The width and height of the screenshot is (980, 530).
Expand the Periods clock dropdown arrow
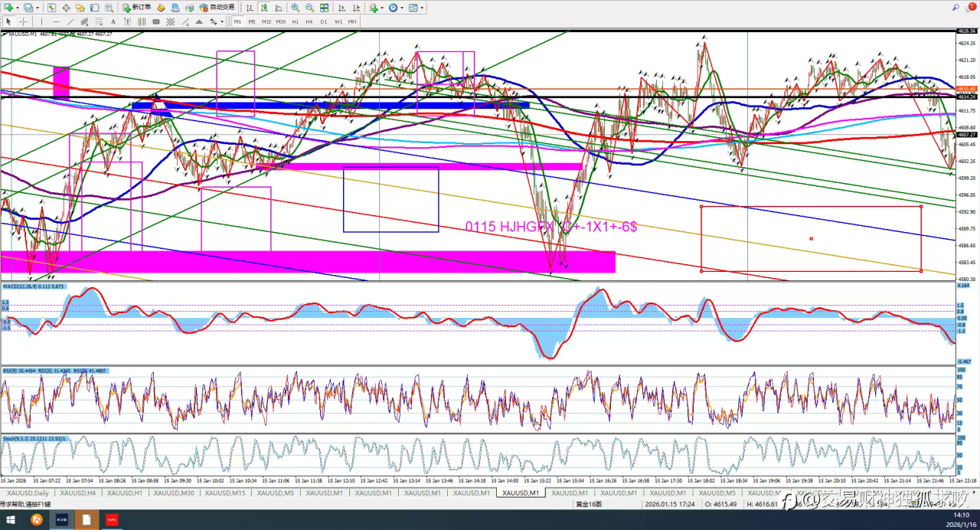[402, 8]
